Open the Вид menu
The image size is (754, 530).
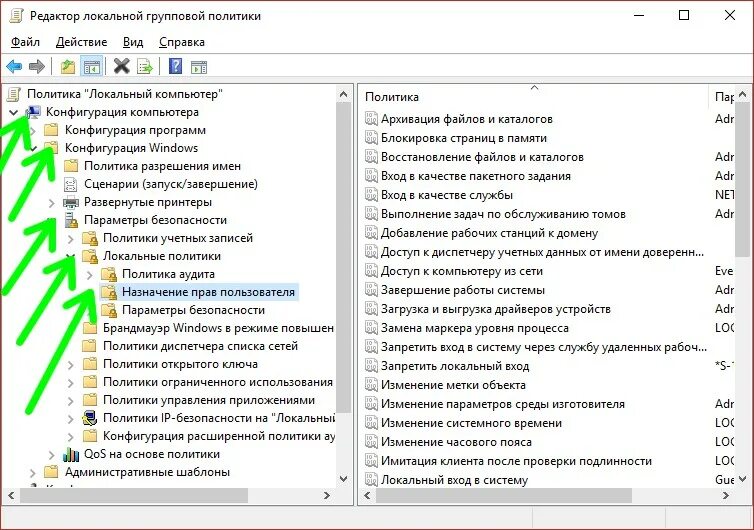(133, 42)
